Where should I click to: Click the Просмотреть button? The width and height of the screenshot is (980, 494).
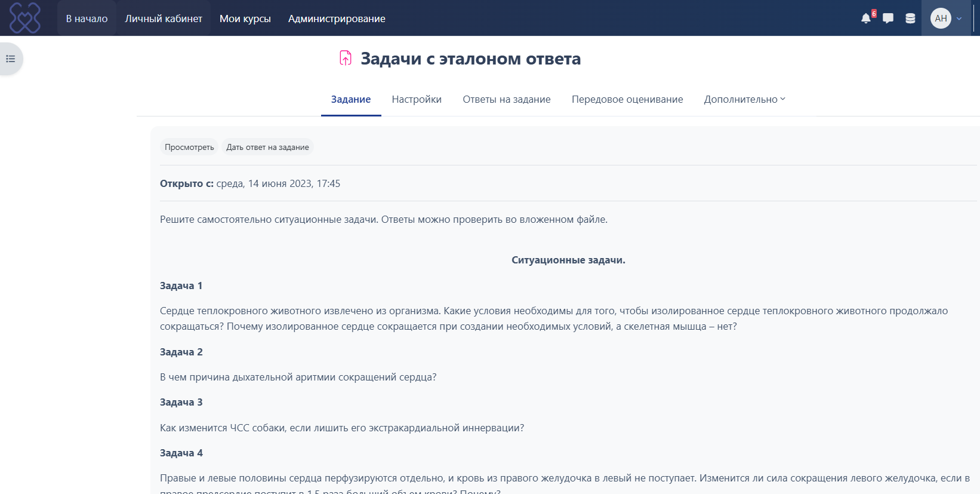(x=189, y=147)
